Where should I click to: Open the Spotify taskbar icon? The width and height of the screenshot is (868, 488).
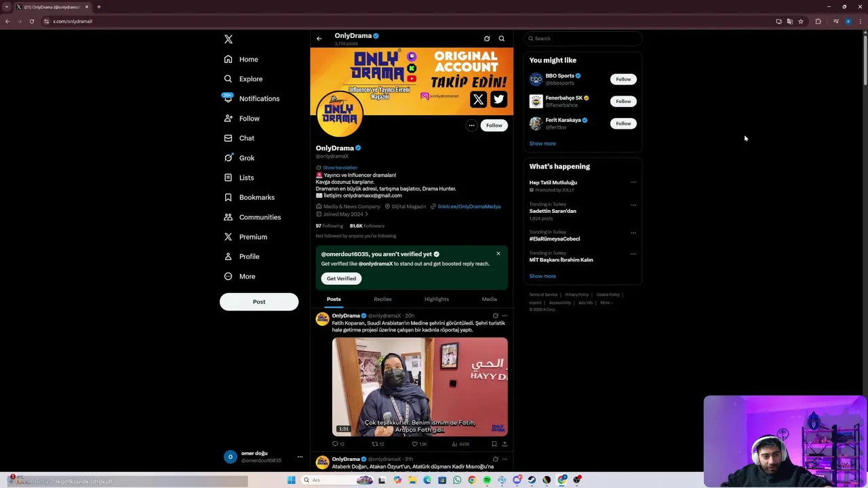pos(487,480)
